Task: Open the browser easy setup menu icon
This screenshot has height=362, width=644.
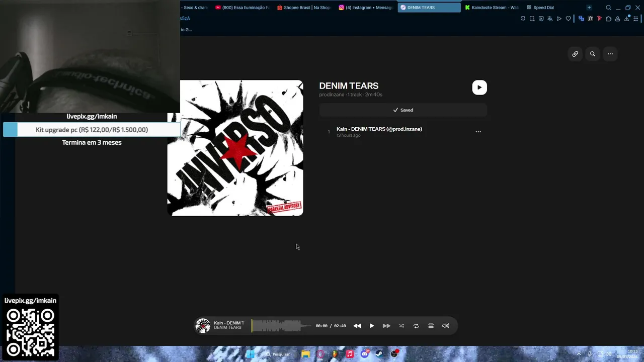Action: point(635,19)
